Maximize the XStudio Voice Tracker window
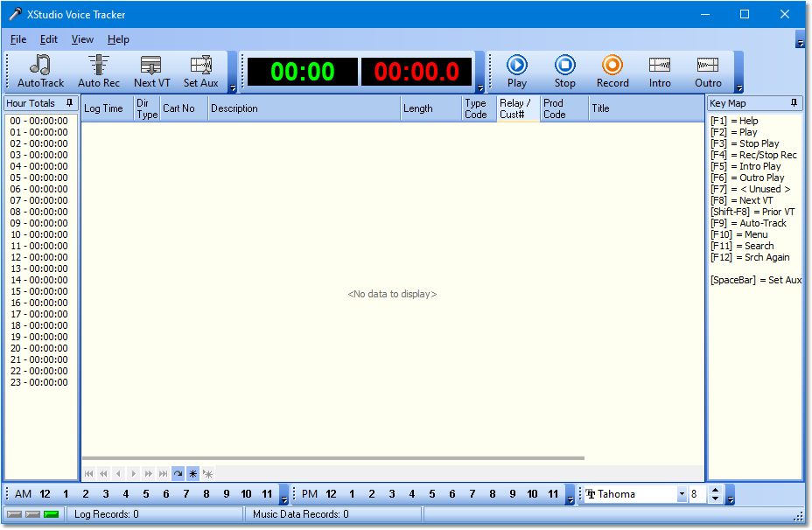This screenshot has height=530, width=812. 745,15
